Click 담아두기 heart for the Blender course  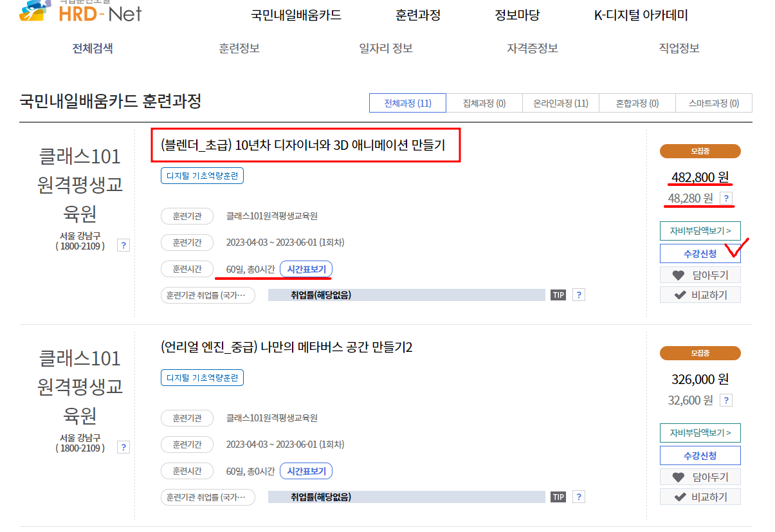point(700,275)
